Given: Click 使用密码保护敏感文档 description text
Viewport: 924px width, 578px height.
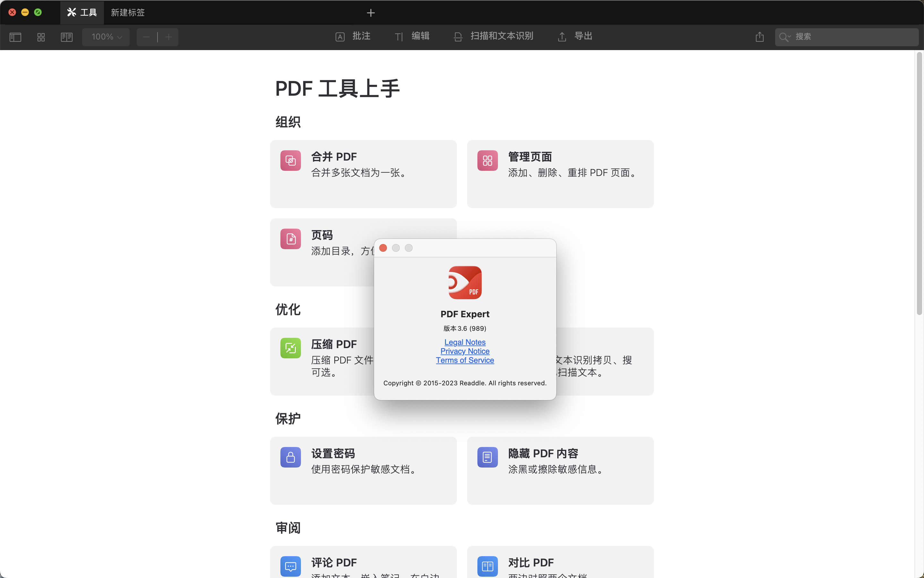Looking at the screenshot, I should click(364, 469).
